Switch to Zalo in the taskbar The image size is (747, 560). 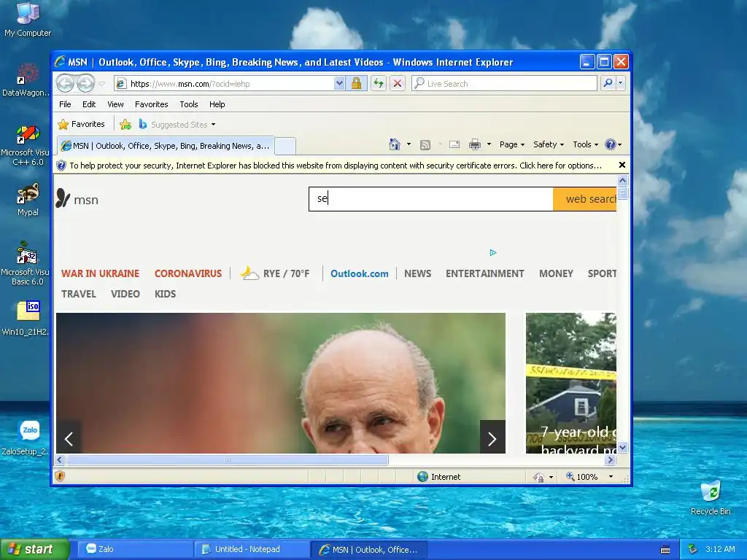(135, 549)
